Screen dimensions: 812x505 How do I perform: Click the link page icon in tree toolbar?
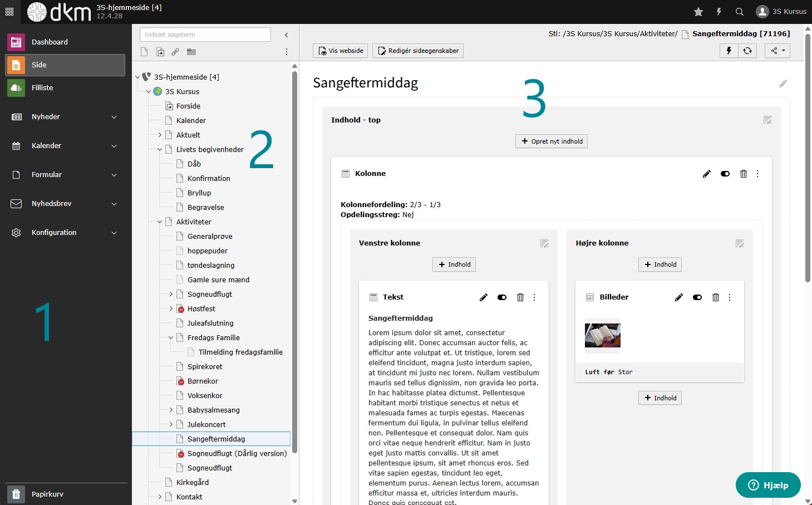[x=175, y=52]
